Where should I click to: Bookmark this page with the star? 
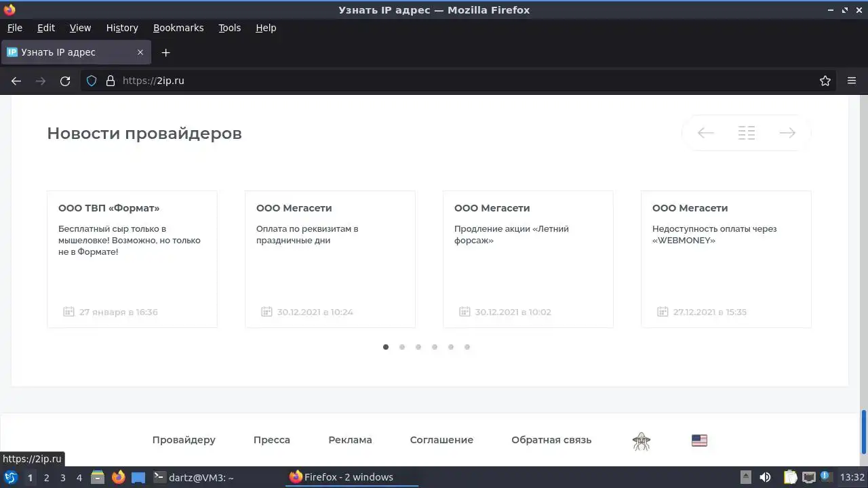click(x=825, y=81)
